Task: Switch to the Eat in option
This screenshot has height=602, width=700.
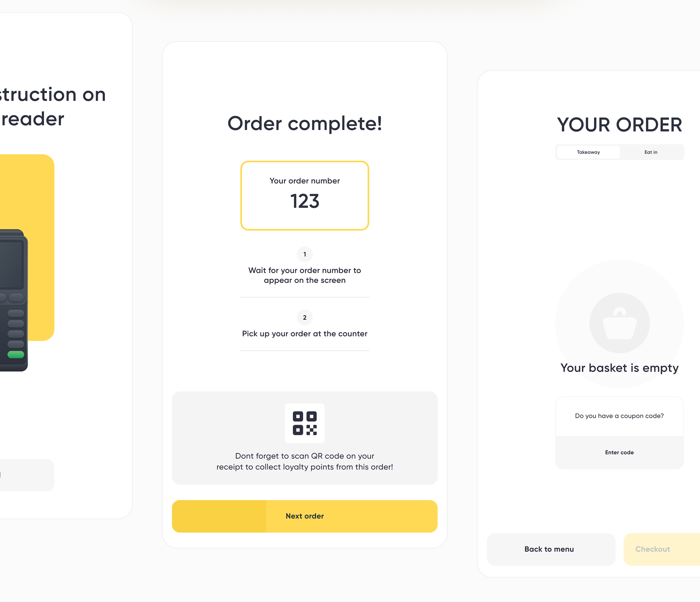Action: pos(651,152)
